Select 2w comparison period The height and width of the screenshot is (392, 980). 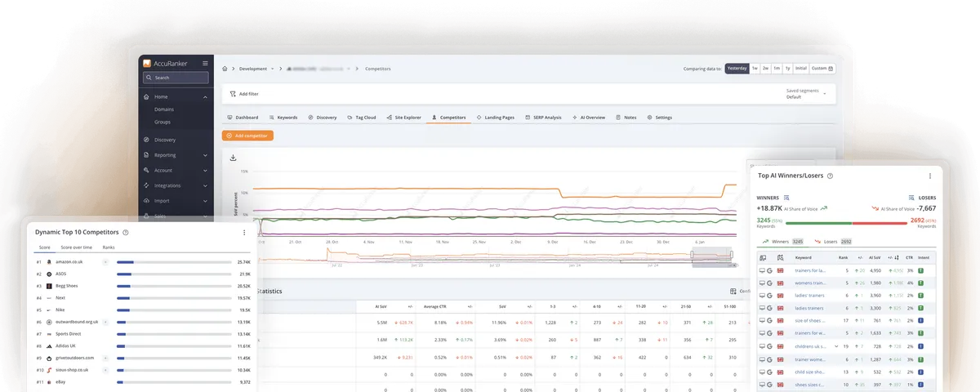point(766,69)
